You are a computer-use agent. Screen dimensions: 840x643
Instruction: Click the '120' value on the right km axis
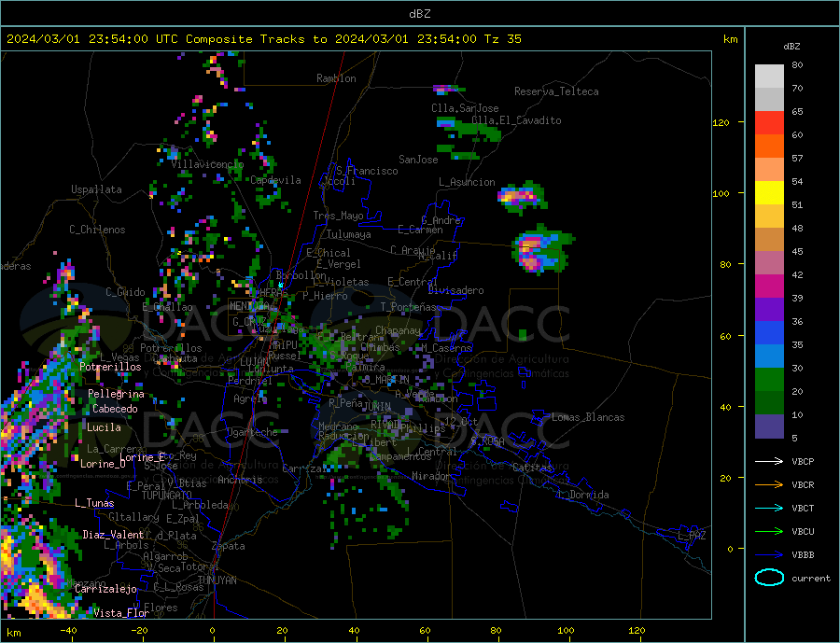coord(721,122)
